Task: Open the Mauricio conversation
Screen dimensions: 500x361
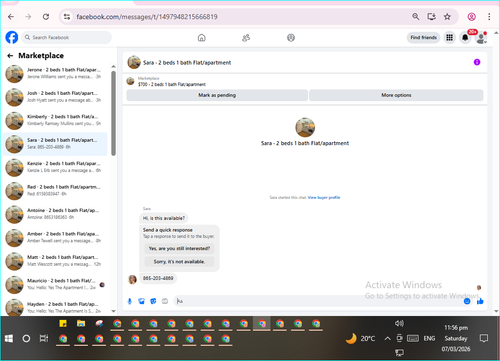Action: tap(55, 284)
